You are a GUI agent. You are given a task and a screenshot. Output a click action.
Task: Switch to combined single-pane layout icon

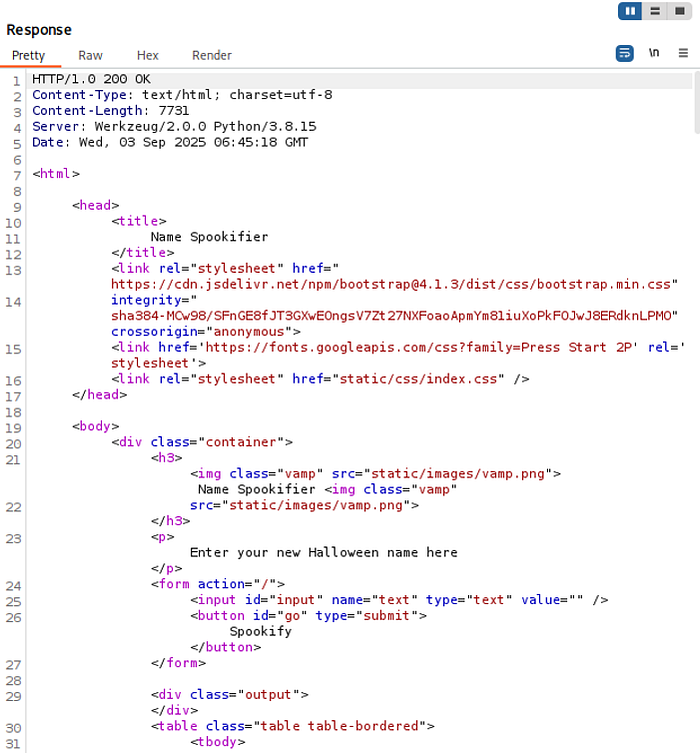coord(679,11)
